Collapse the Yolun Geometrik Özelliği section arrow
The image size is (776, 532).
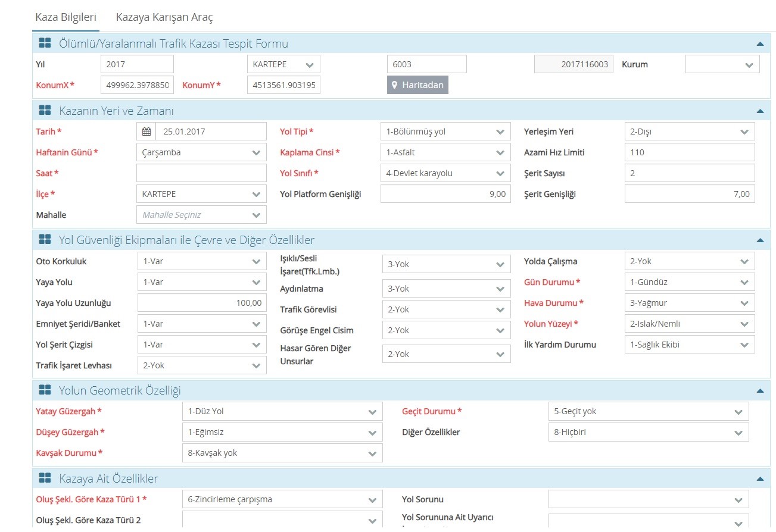[x=759, y=391]
